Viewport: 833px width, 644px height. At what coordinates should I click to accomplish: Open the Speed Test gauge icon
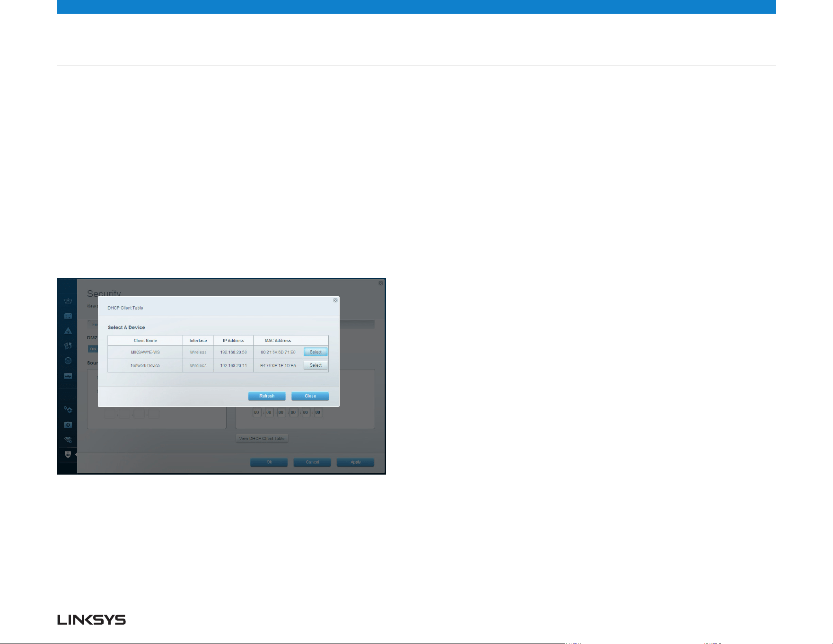tap(68, 361)
